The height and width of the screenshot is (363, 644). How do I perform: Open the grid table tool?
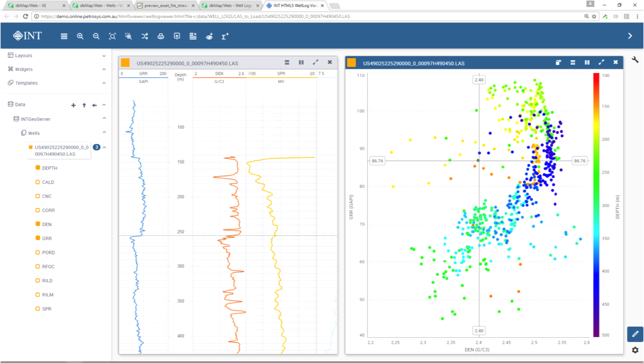pyautogui.click(x=193, y=36)
